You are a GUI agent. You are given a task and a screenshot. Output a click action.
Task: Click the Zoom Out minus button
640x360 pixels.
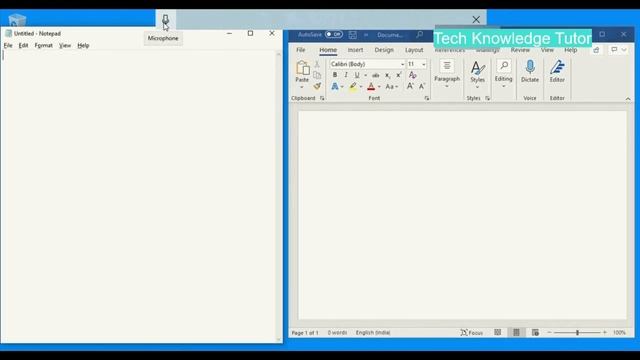[x=549, y=333]
